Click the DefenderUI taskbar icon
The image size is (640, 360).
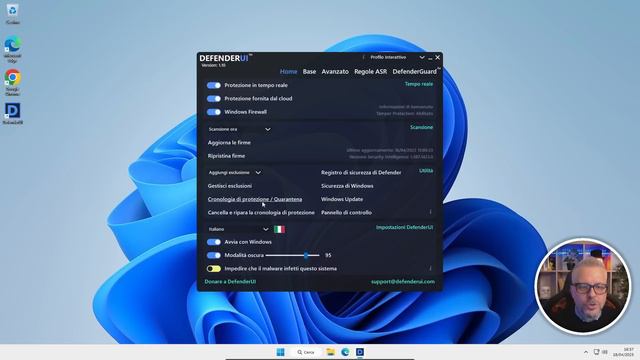click(360, 352)
